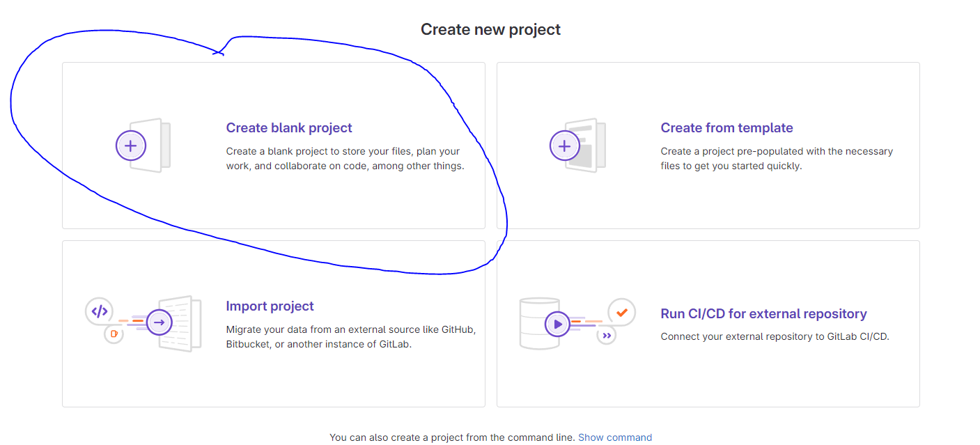Open Import project
This screenshot has height=445, width=980.
(x=270, y=306)
